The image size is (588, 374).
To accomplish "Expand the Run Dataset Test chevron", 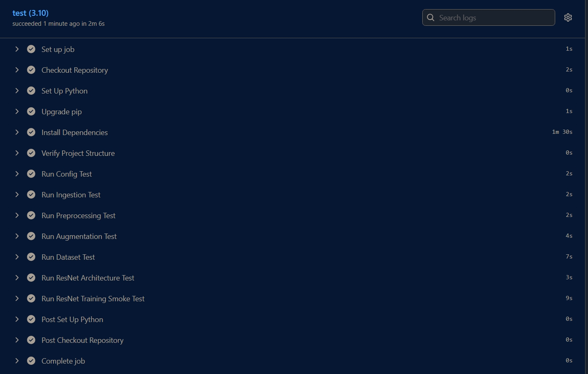I will (17, 257).
